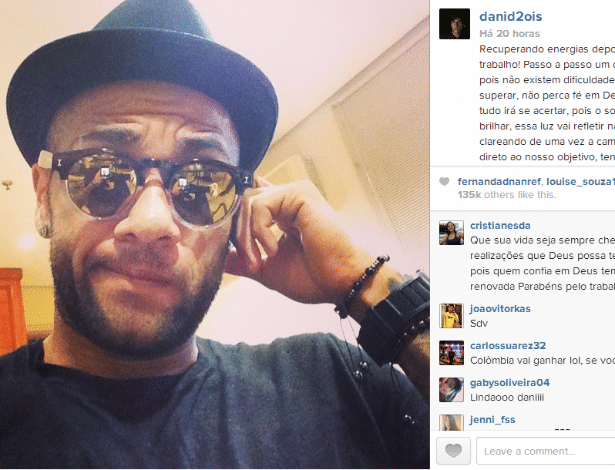Open cristianesda username link
Screen dimensions: 615x470
point(500,226)
